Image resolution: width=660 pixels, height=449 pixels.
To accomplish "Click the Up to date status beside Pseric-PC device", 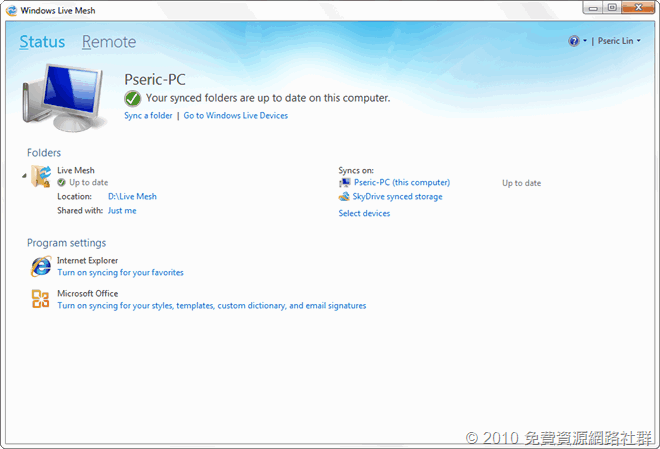I will point(522,183).
